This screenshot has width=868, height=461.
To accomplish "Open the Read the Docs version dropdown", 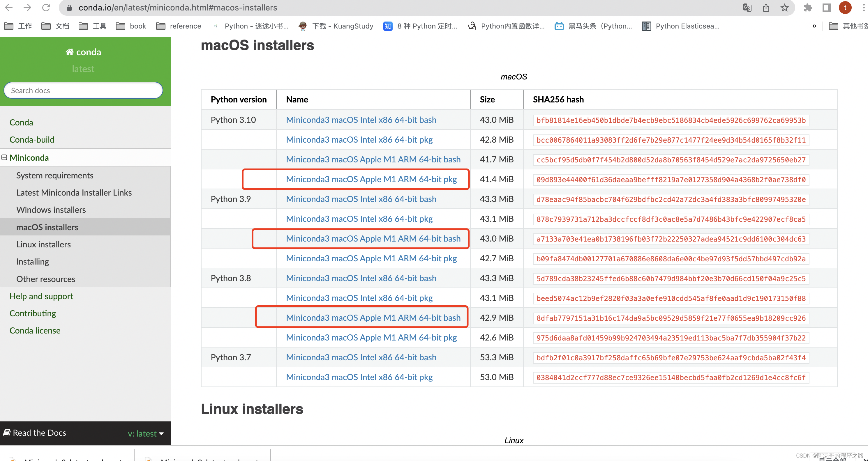I will pyautogui.click(x=146, y=433).
